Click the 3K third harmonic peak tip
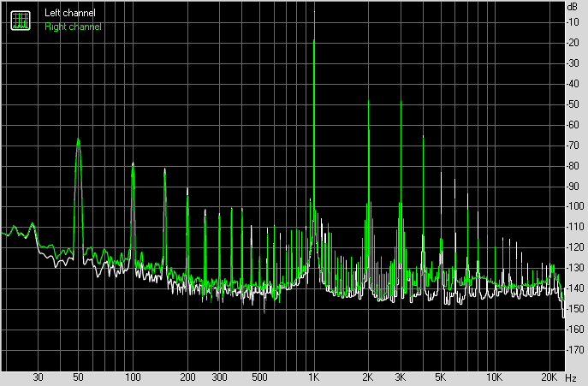Image resolution: width=588 pixels, height=386 pixels. point(401,102)
